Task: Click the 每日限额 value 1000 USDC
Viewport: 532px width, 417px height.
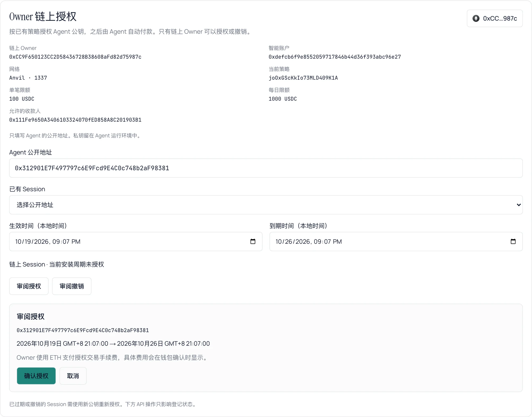Action: point(283,99)
